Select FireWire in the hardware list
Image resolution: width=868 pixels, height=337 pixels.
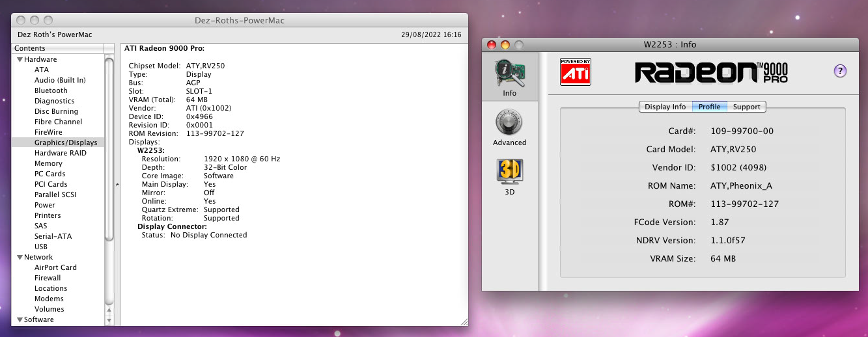tap(48, 132)
